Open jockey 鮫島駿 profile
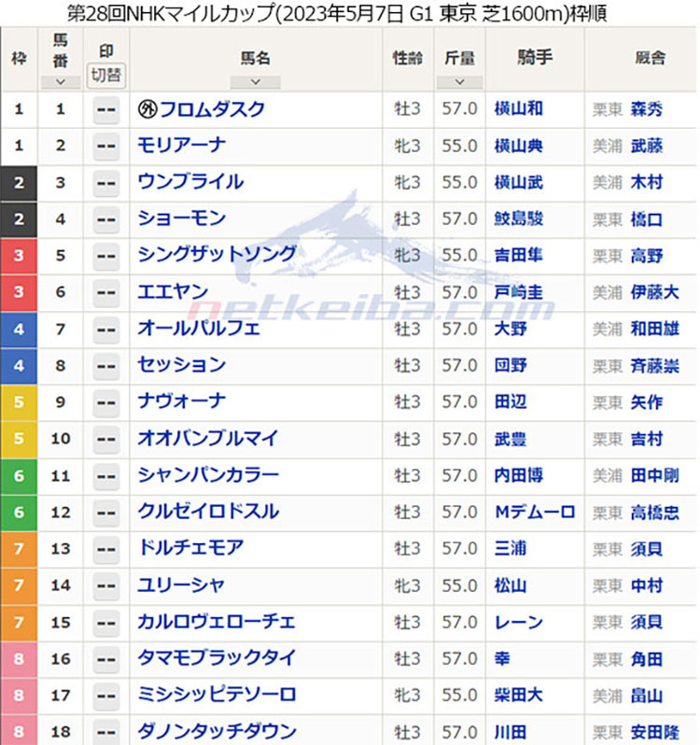Image resolution: width=700 pixels, height=745 pixels. click(519, 219)
